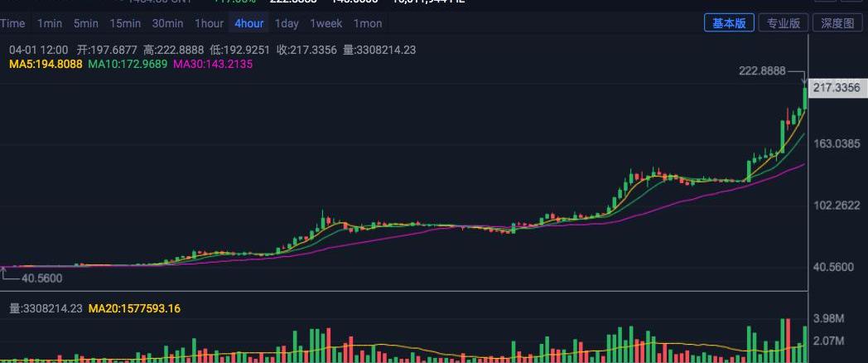Switch chart to 1day interval
Image resolution: width=868 pixels, height=363 pixels.
(x=287, y=23)
